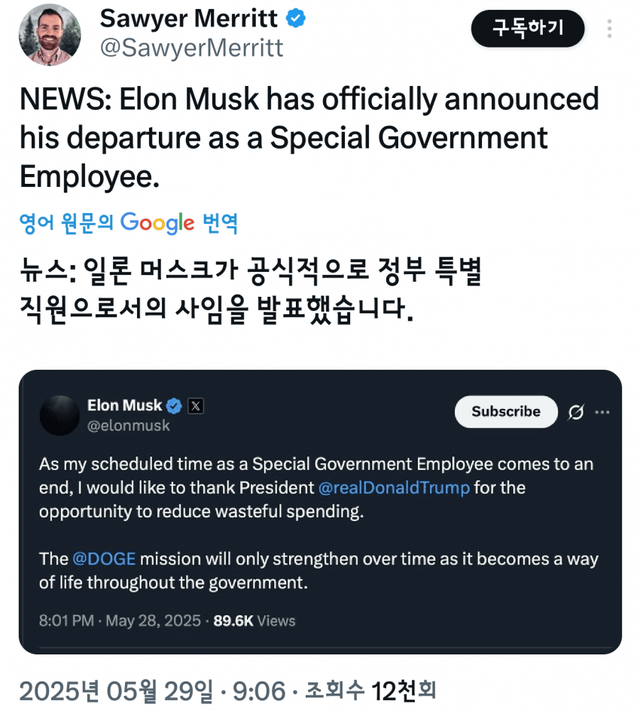The height and width of the screenshot is (711, 640).
Task: Click Sawyer Merritt's blue verified badge
Action: click(x=296, y=19)
